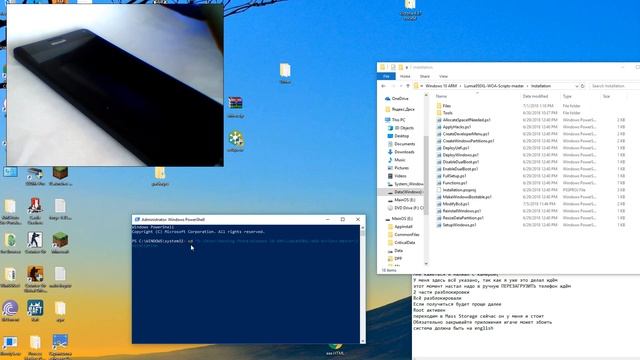The height and width of the screenshot is (360, 640).
Task: Select the Tools folder icon in Explorer
Action: click(439, 113)
